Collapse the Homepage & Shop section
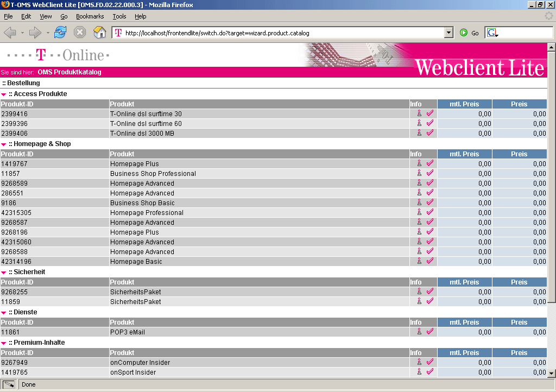The height and width of the screenshot is (392, 556). click(4, 144)
